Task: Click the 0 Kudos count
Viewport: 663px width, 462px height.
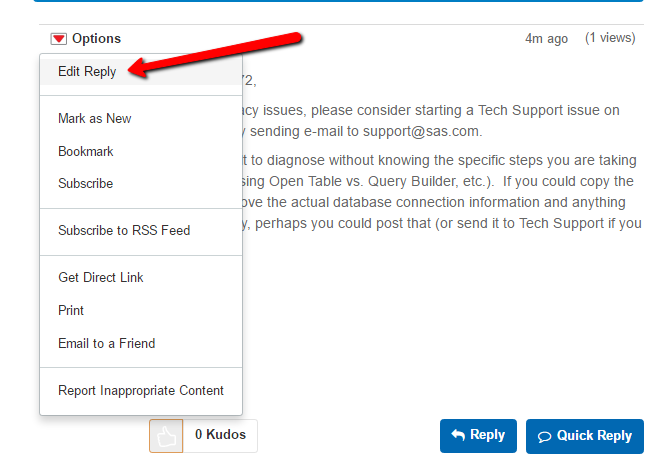Action: pyautogui.click(x=220, y=435)
